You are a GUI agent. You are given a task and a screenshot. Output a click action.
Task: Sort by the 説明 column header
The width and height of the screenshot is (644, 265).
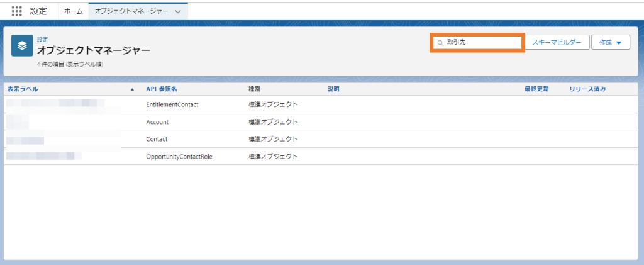coord(333,89)
